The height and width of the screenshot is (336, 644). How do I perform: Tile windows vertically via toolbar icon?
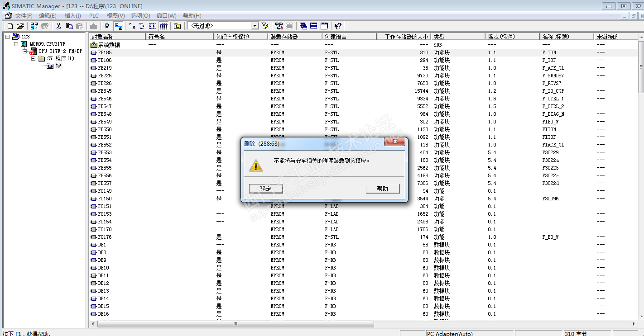pos(324,26)
